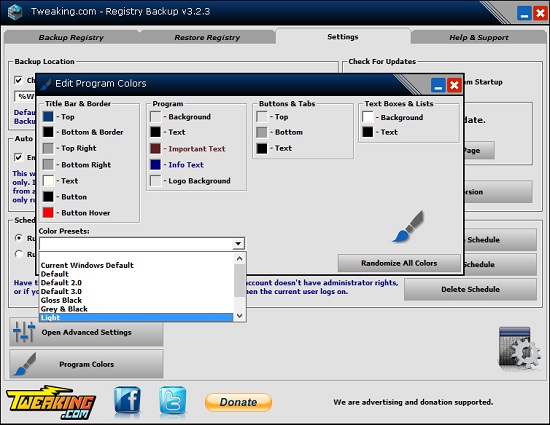Switch to the Restore Registry tab
Screen dimensions: 550x425
coord(207,37)
